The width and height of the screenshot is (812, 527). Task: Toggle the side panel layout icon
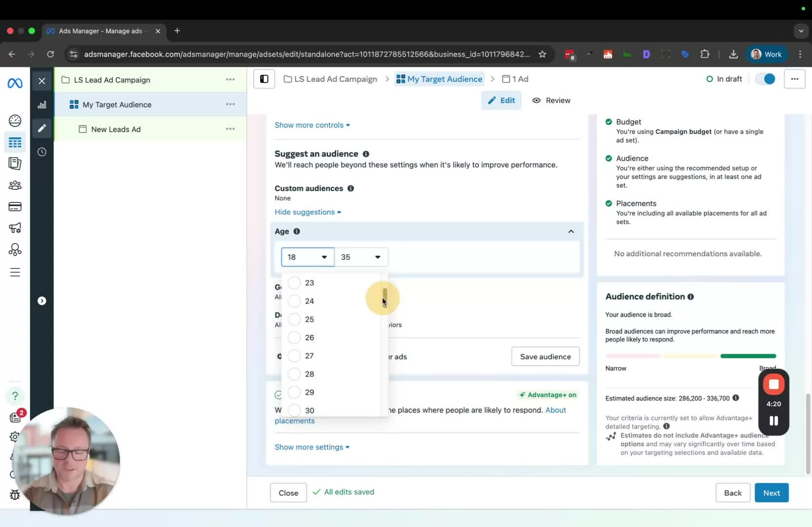[x=264, y=79]
